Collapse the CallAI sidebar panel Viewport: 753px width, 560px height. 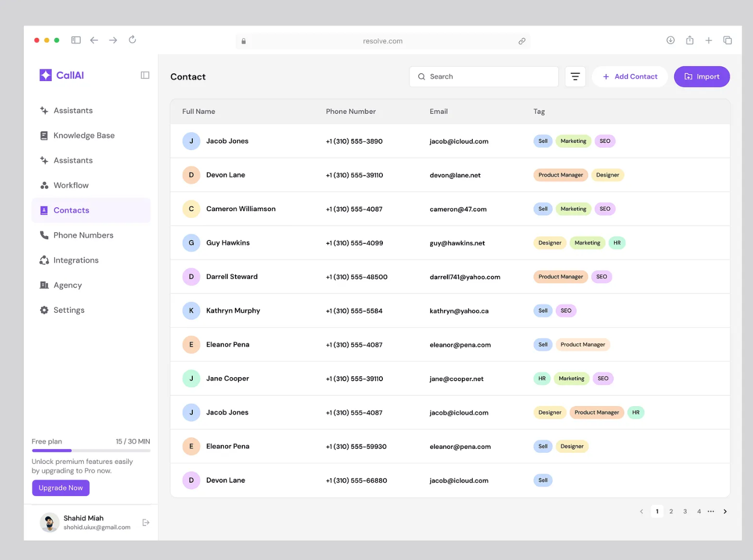pyautogui.click(x=145, y=75)
